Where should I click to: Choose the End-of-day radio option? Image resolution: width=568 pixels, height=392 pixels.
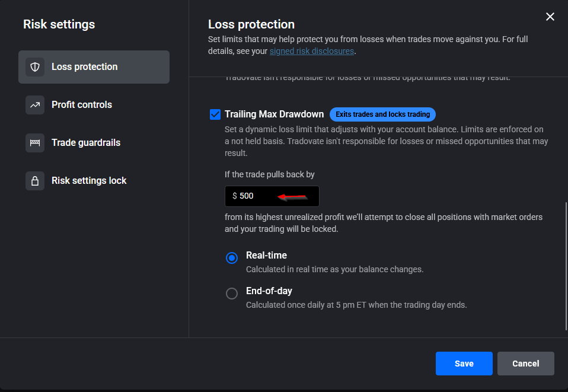tap(232, 294)
